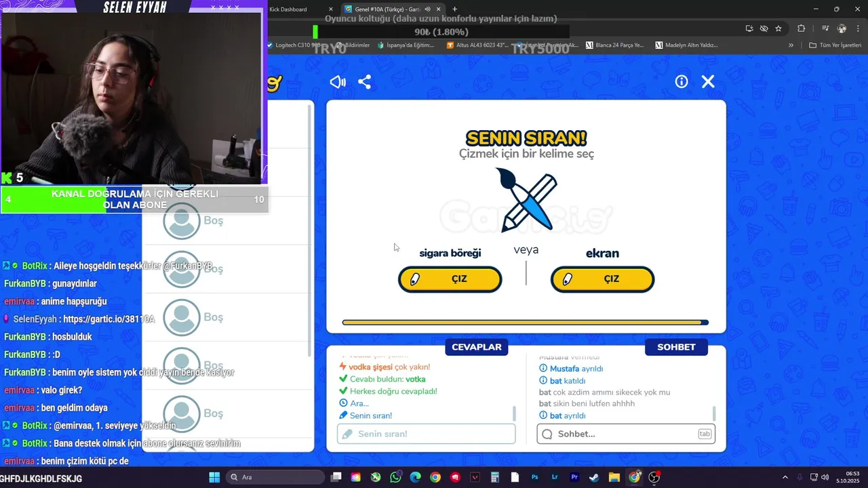Open OBS Studio from taskbar
This screenshot has height=488, width=868.
click(x=654, y=477)
